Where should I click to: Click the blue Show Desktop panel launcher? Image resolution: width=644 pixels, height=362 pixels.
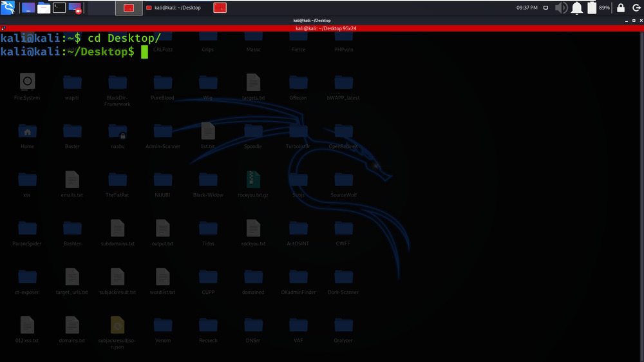point(28,8)
